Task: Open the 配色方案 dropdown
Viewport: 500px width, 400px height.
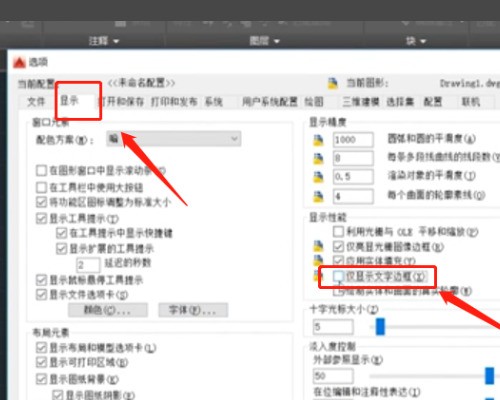Action: coord(174,139)
